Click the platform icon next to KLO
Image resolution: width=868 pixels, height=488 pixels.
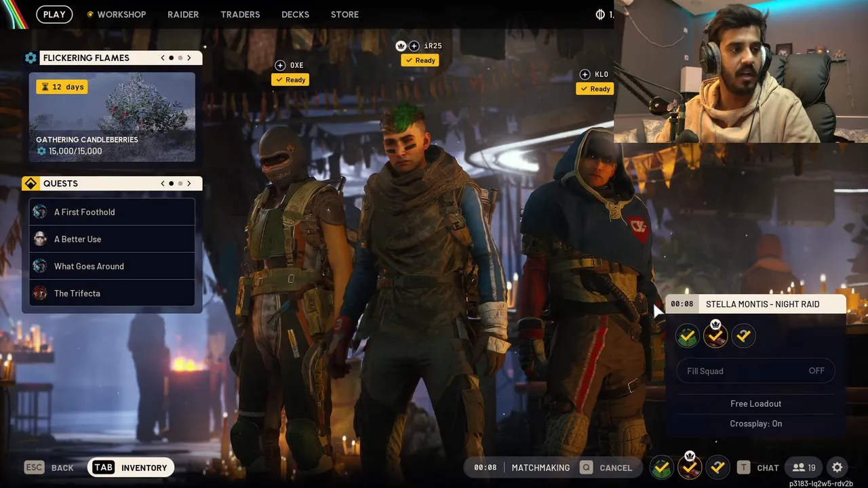click(x=585, y=75)
